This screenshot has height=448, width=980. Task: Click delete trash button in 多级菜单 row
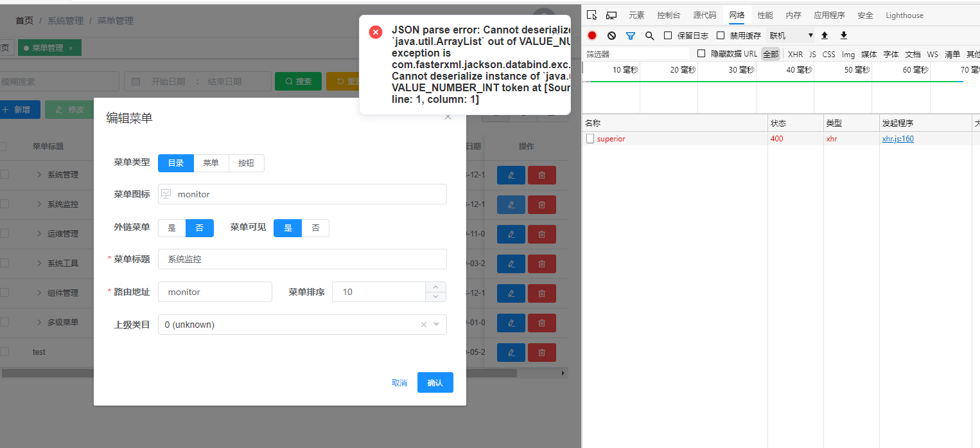click(x=542, y=323)
